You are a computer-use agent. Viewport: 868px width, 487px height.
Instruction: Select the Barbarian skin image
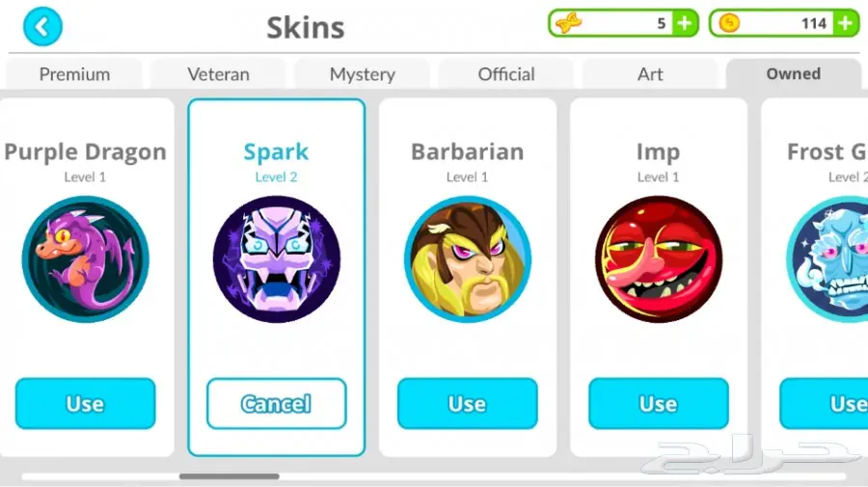(x=467, y=259)
